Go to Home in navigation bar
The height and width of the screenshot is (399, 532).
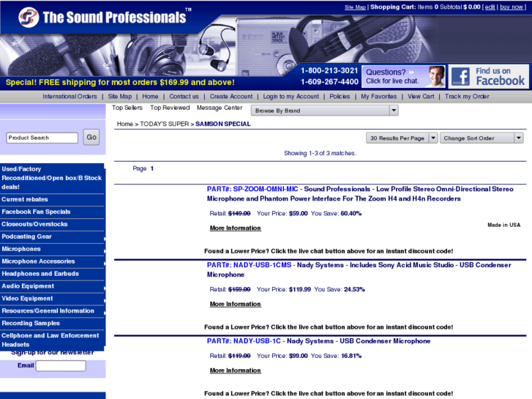coord(150,97)
